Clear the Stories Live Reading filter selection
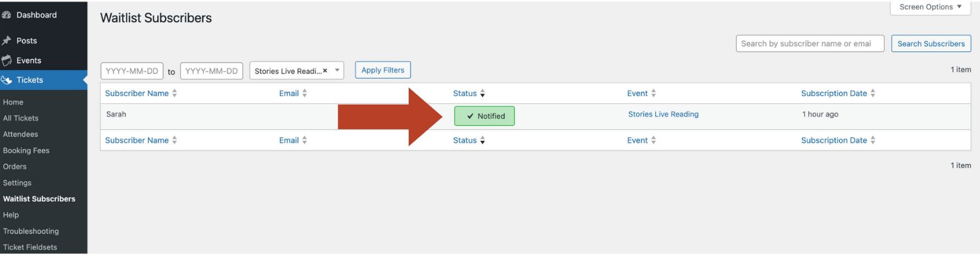 pyautogui.click(x=325, y=71)
